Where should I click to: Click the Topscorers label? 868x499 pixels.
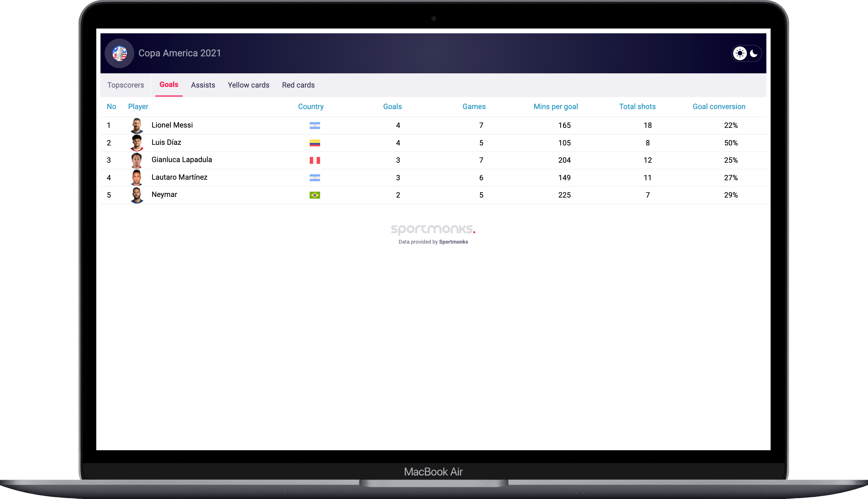(x=126, y=85)
